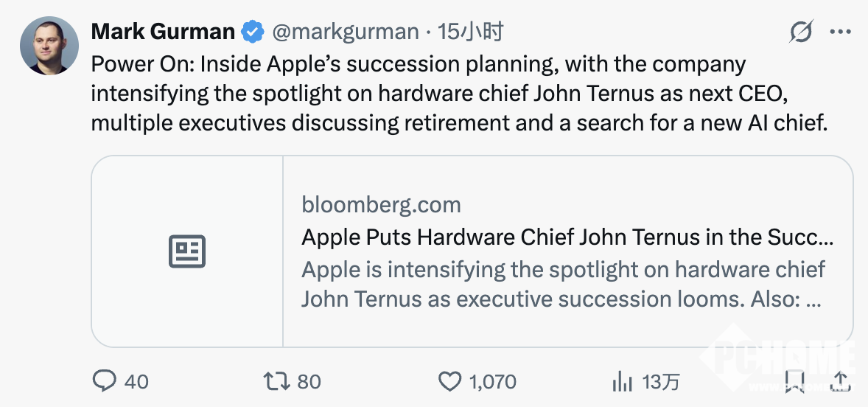Image resolution: width=868 pixels, height=407 pixels.
Task: Click the 15小时 timestamp
Action: pos(471,32)
